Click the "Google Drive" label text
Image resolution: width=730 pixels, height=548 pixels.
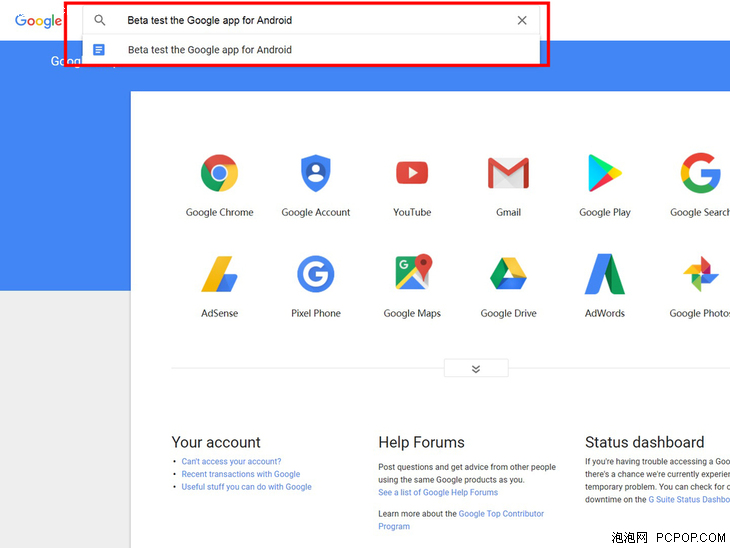tap(508, 313)
